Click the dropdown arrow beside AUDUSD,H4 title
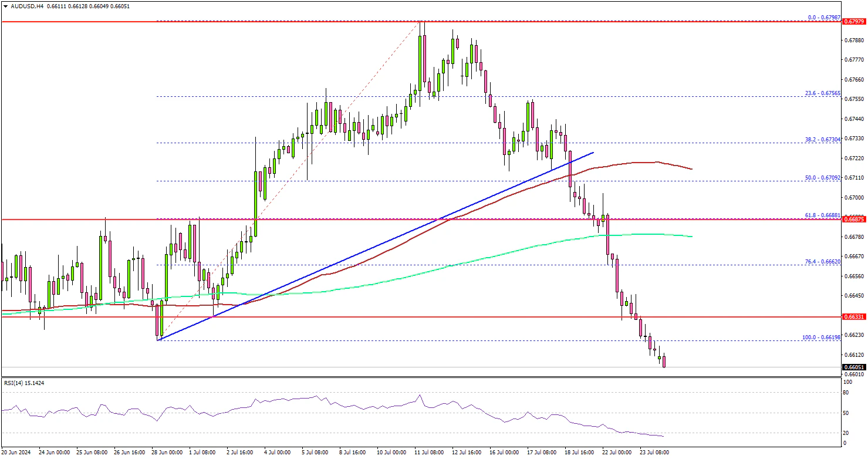This screenshot has height=459, width=868. 5,5
